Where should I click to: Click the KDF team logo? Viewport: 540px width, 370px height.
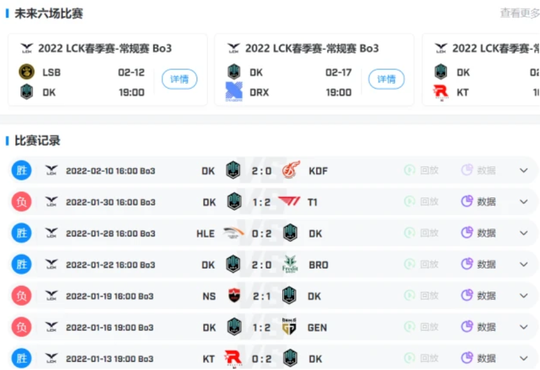(x=291, y=170)
